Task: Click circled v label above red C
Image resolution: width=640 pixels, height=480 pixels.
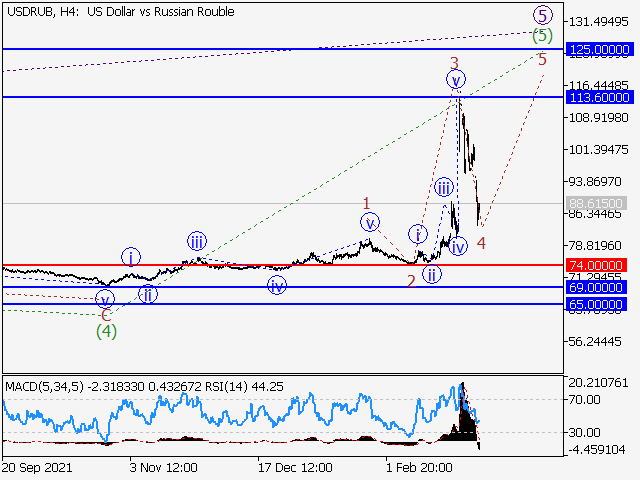Action: tap(105, 301)
